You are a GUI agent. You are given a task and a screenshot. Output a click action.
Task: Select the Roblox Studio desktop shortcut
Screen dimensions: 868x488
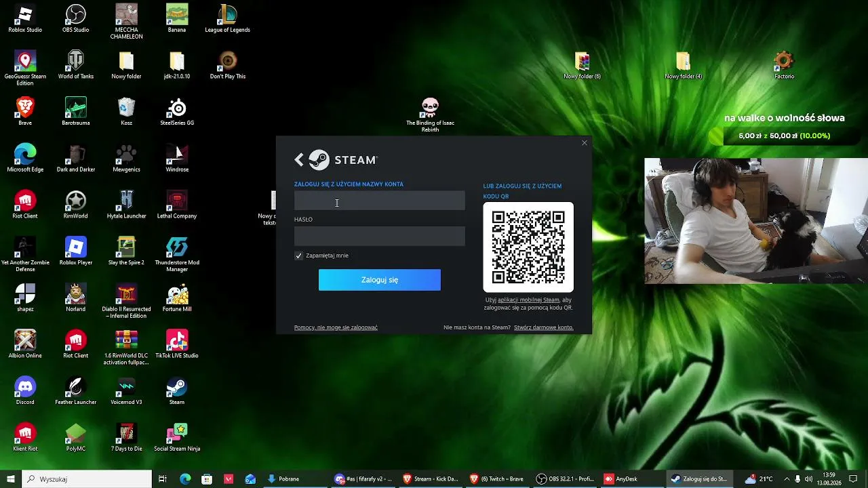click(x=25, y=19)
